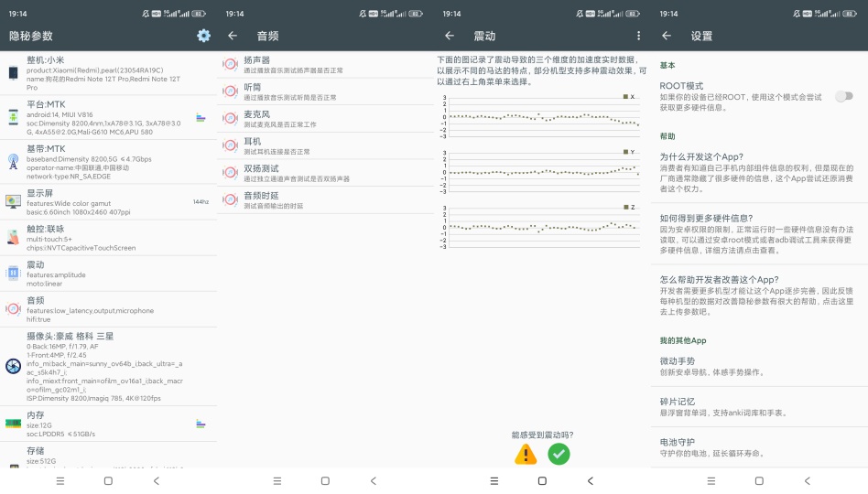Screen dimensions: 868x494
Task: Open the 扬声器 speaker test
Action: pyautogui.click(x=293, y=65)
